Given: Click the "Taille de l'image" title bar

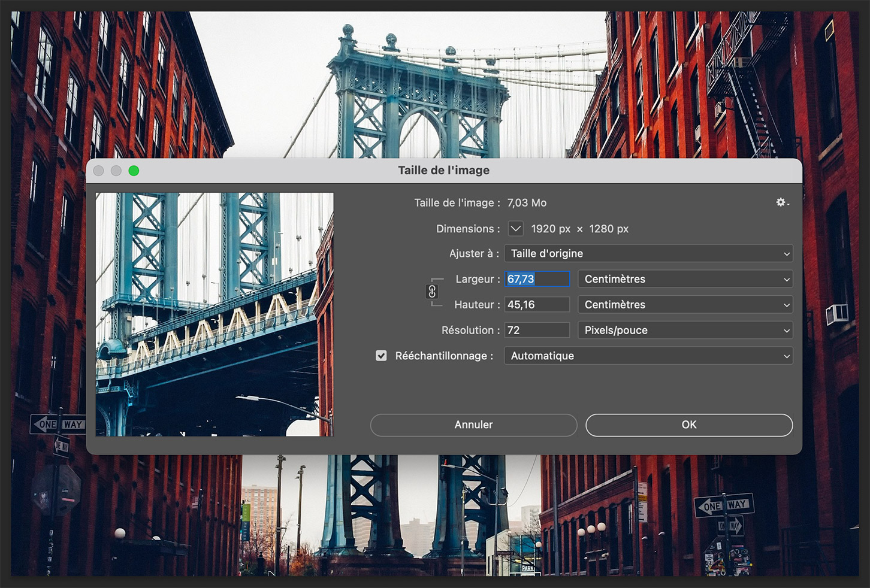Looking at the screenshot, I should 443,171.
